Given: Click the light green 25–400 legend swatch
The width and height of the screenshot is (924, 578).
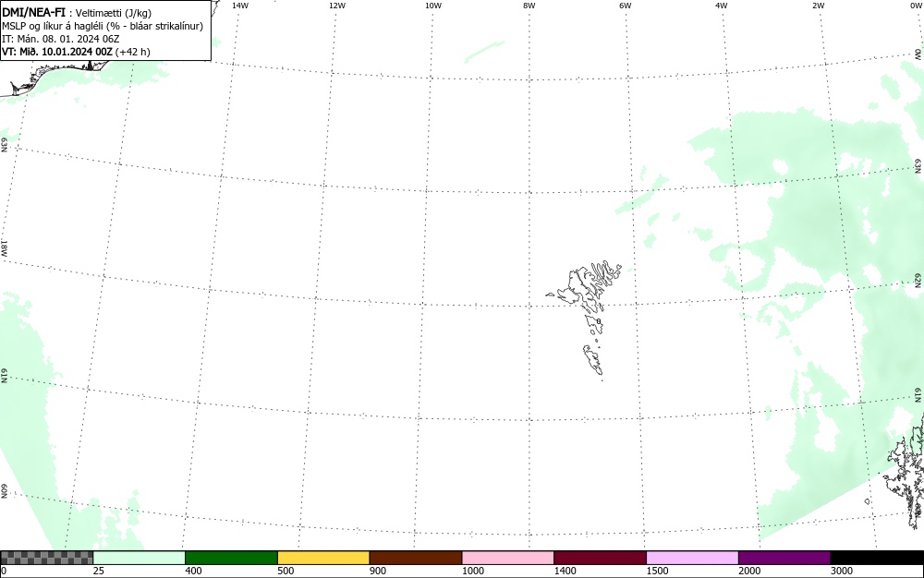Looking at the screenshot, I should pyautogui.click(x=140, y=558).
